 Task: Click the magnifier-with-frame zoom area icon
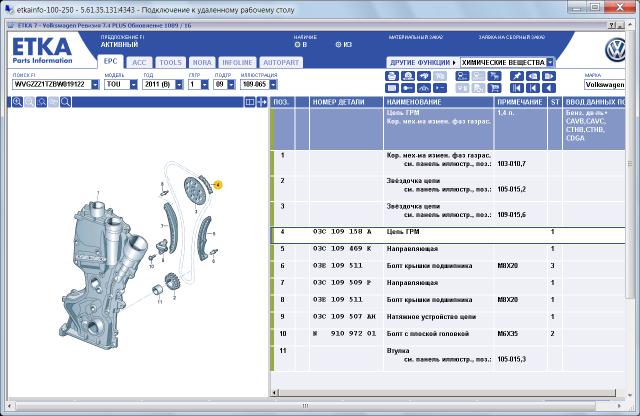41,102
